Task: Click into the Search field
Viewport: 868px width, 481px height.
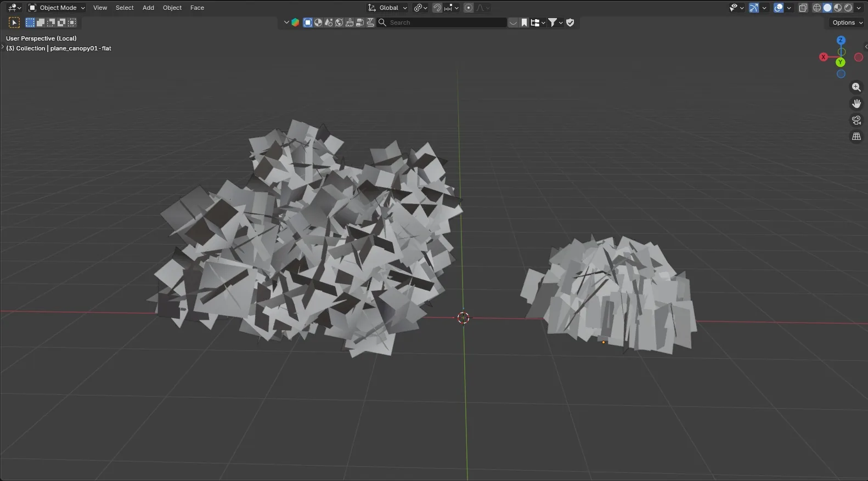Action: coord(442,22)
